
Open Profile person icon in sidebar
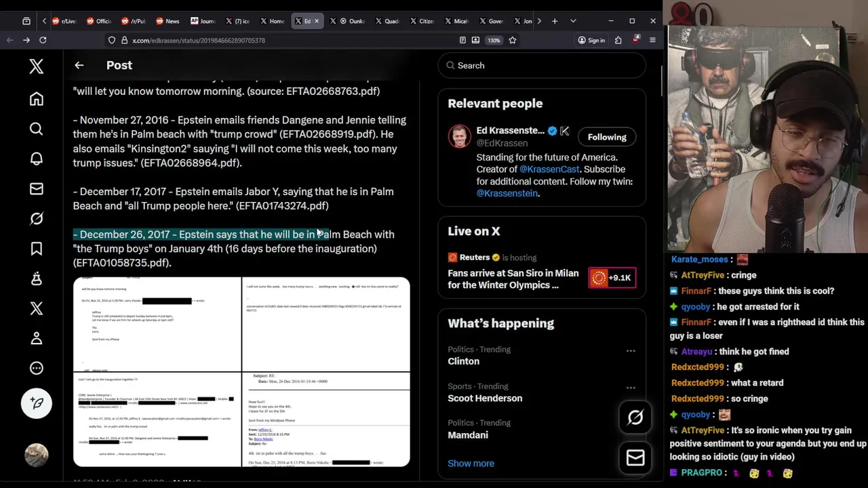(x=36, y=338)
